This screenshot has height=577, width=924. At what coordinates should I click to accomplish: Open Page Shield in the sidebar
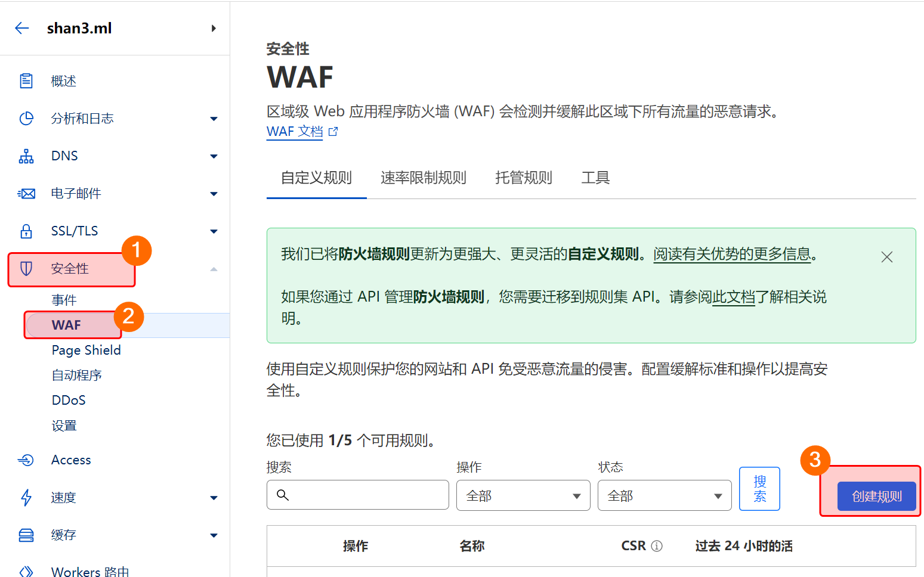(86, 350)
